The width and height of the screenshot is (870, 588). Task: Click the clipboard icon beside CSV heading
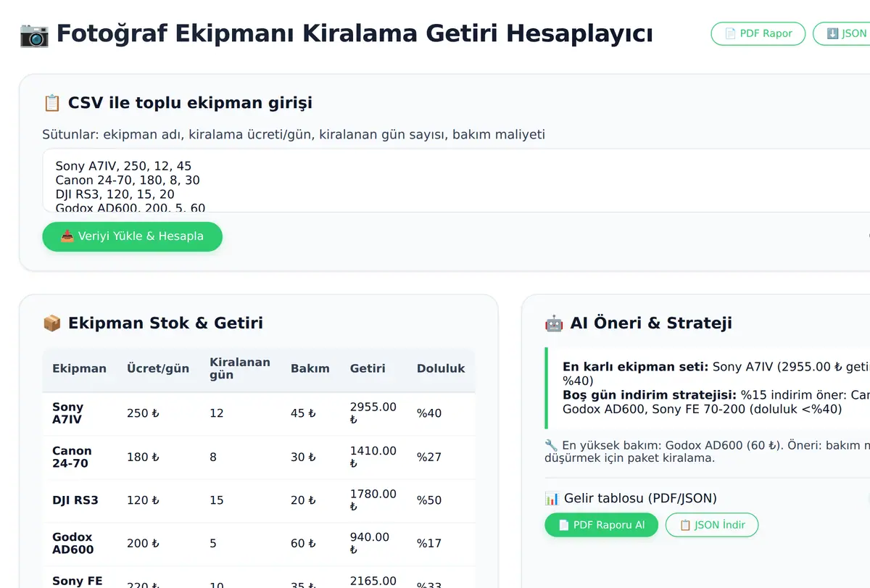click(51, 103)
